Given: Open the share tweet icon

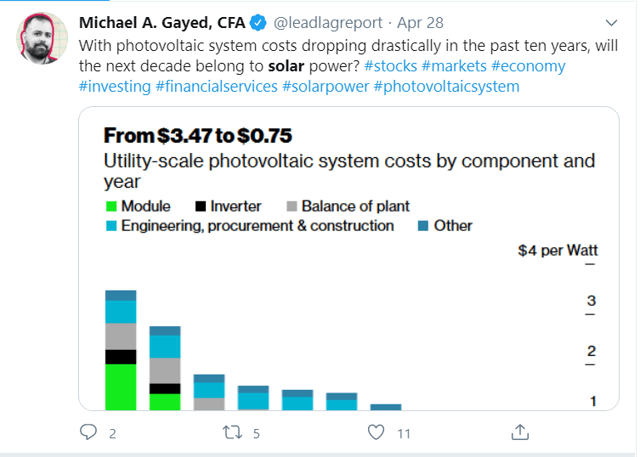Looking at the screenshot, I should [520, 432].
